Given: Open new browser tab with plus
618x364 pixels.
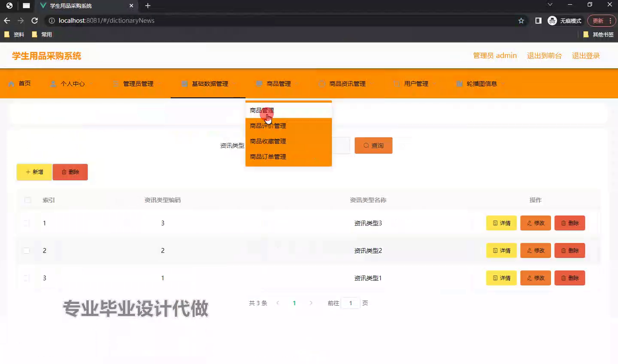Looking at the screenshot, I should 148,6.
